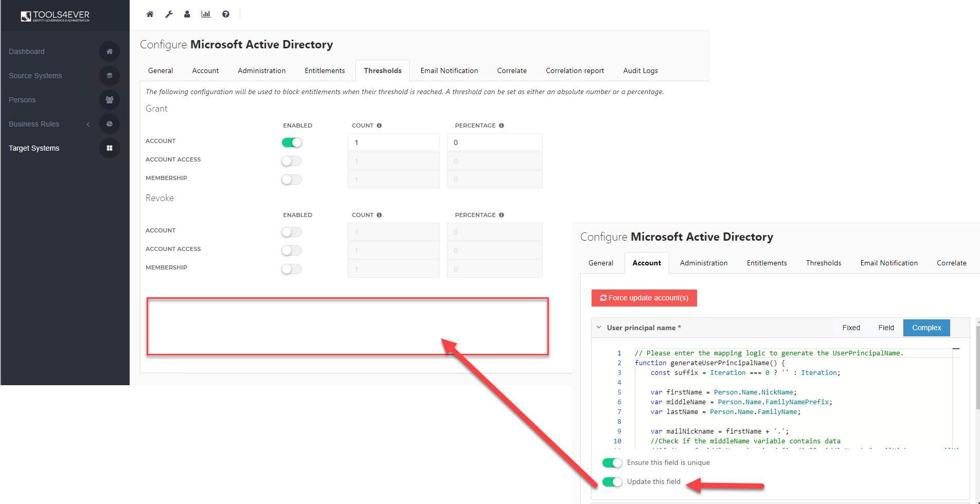Go to Dashboard in sidebar
The height and width of the screenshot is (504, 980).
point(27,51)
